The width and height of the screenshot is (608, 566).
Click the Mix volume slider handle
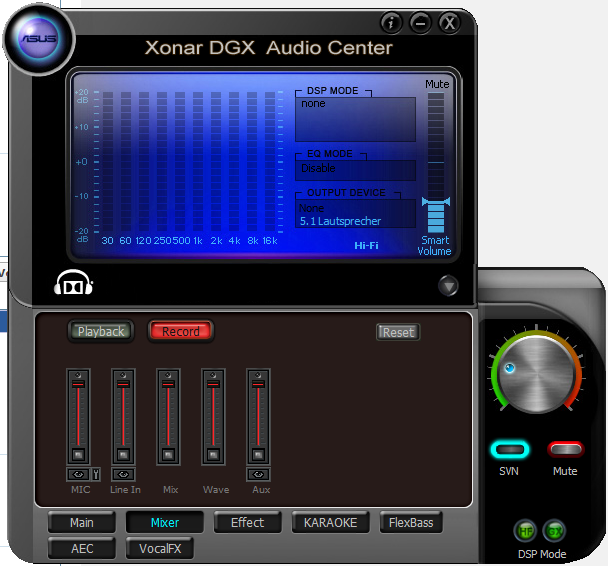pyautogui.click(x=168, y=384)
